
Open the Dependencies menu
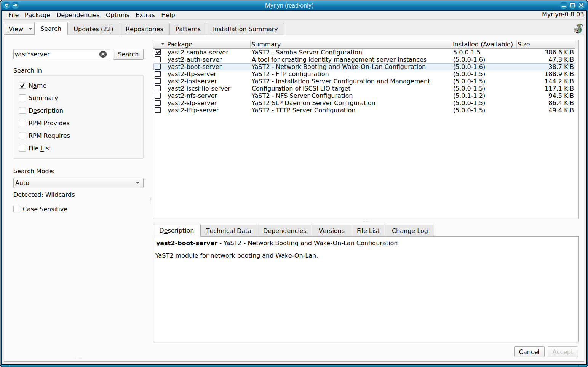click(78, 15)
